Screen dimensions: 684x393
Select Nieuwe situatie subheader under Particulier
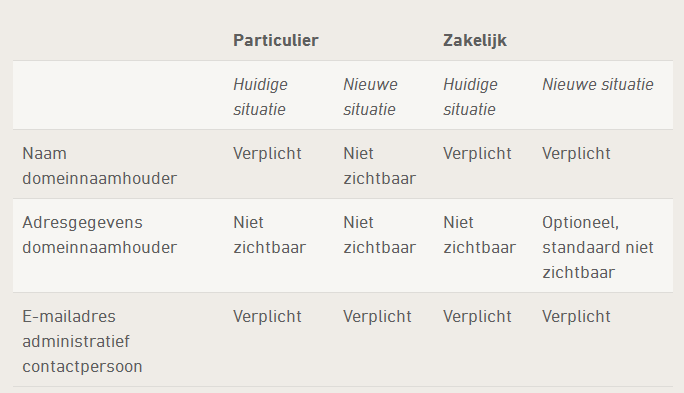(x=370, y=97)
